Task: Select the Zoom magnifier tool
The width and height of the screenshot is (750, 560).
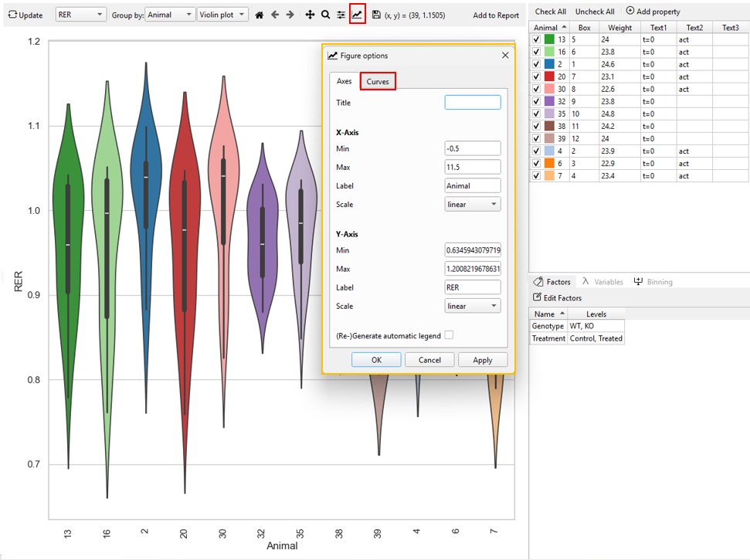Action: click(325, 15)
